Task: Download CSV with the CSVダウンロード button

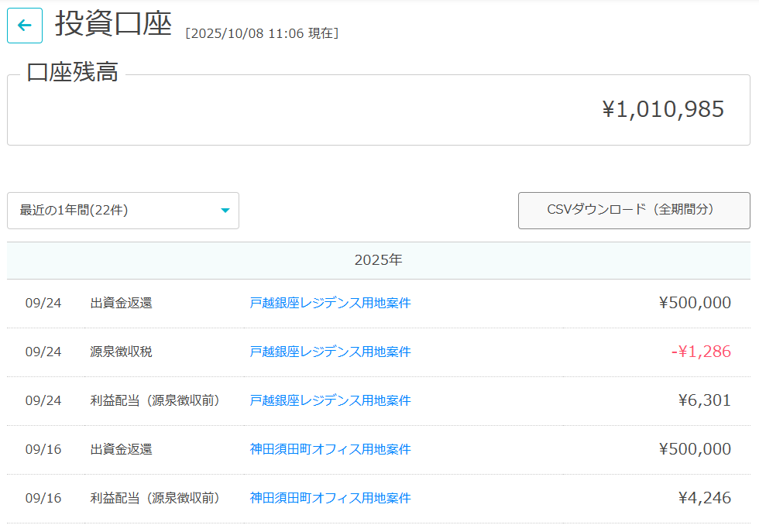Action: (634, 211)
